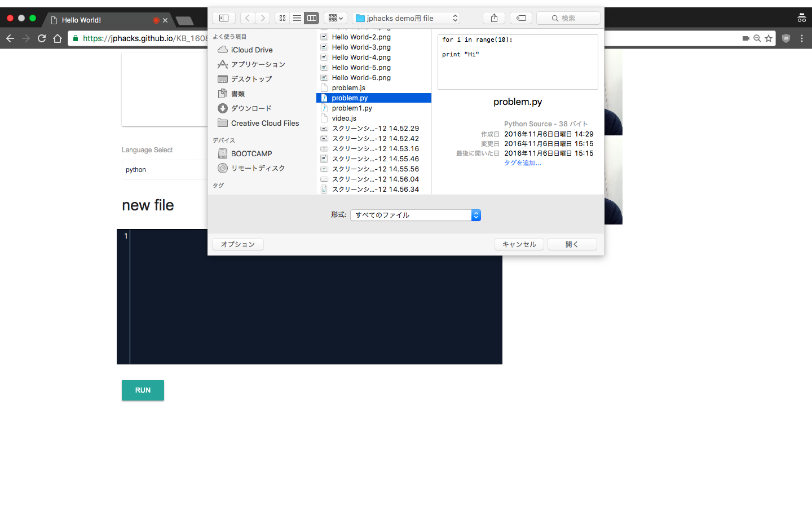Switch file dialog to column view
Screen dimensions: 812x515
coord(312,18)
